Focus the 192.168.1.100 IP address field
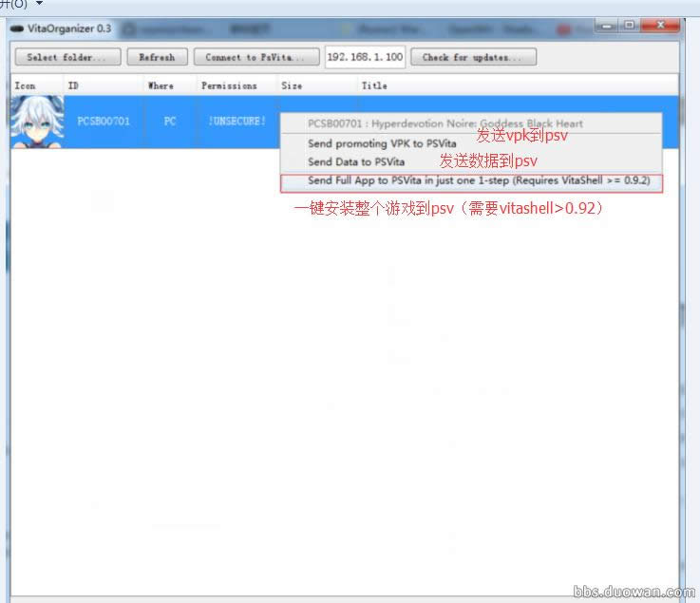This screenshot has width=700, height=603. point(365,58)
